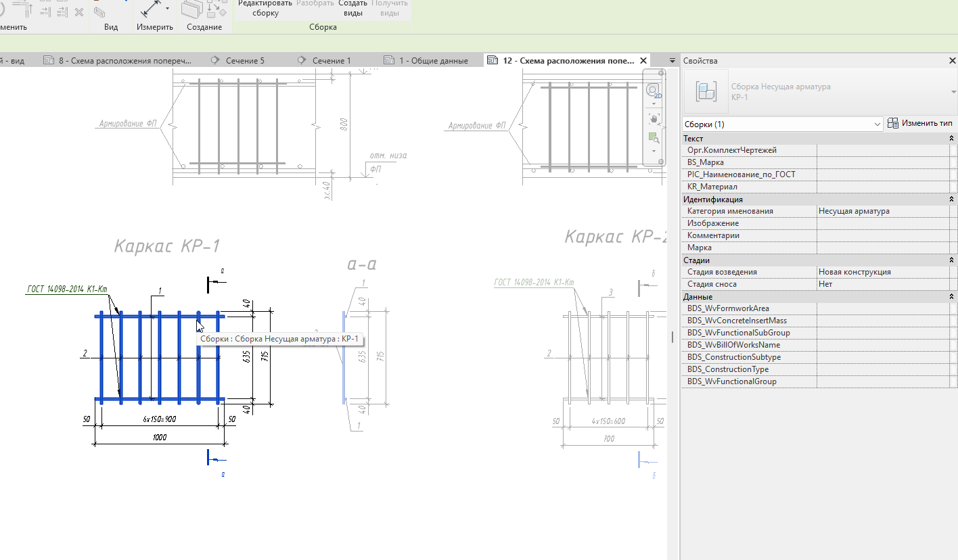Click the delete X icon in the ribbon
This screenshot has width=958, height=560.
(79, 12)
